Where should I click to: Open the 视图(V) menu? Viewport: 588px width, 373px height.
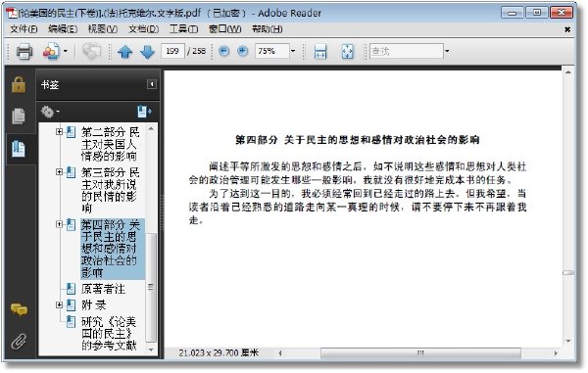(102, 29)
